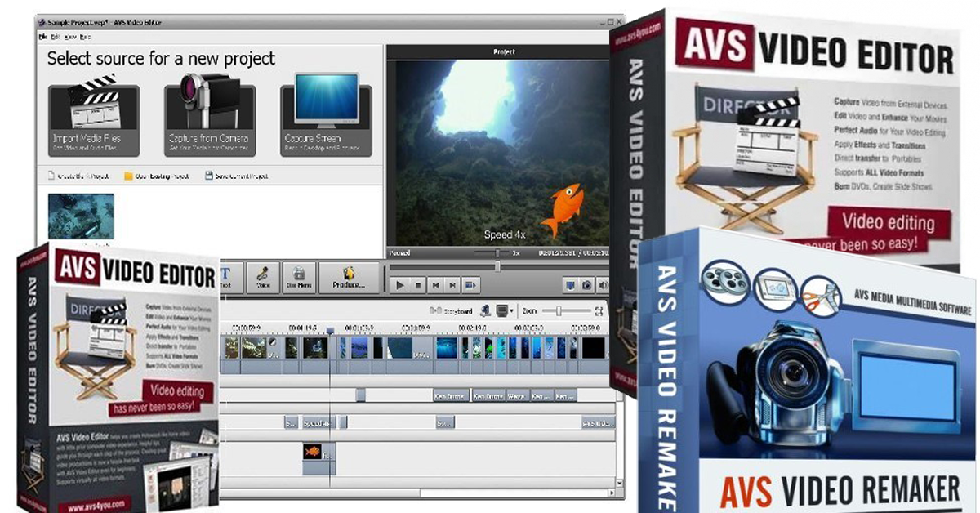Take a snapshot with camera icon
Viewport: 980px width, 513px height.
[586, 285]
